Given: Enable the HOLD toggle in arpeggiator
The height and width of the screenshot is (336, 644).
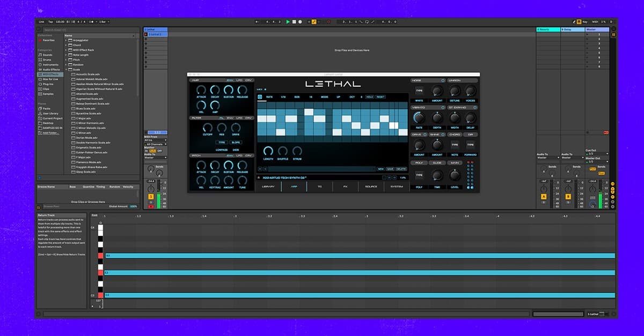Looking at the screenshot, I should point(370,97).
